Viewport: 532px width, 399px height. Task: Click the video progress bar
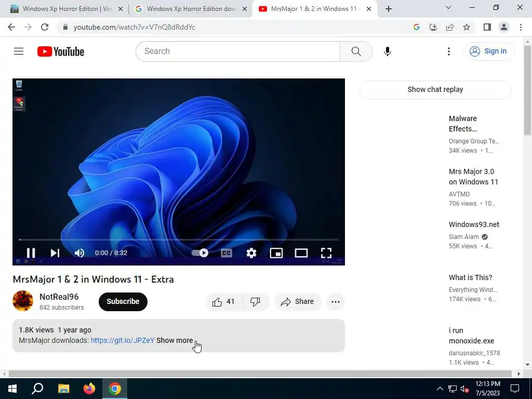(179, 240)
